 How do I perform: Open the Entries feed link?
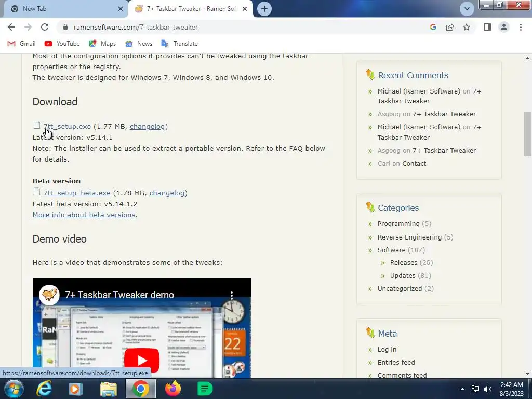[x=396, y=362]
